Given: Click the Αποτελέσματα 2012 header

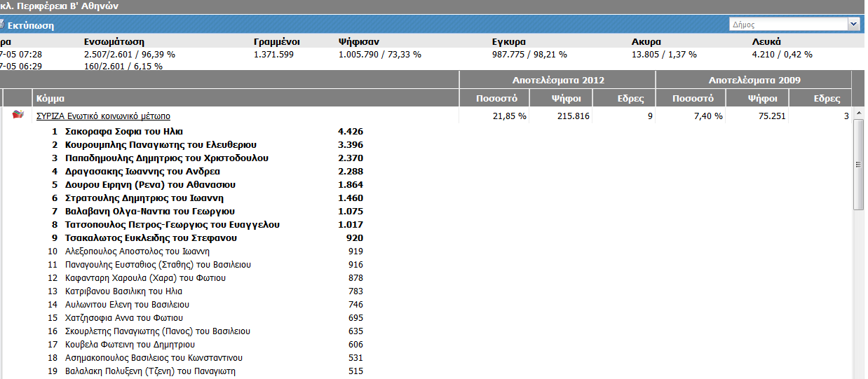Looking at the screenshot, I should pos(557,80).
